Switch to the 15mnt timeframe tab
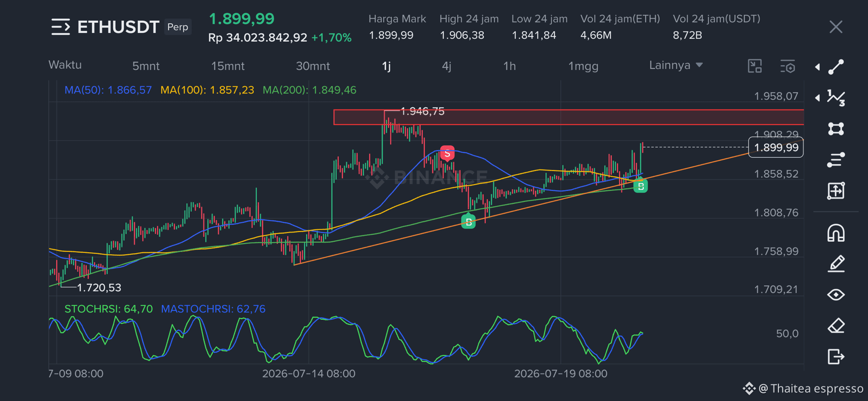The width and height of the screenshot is (868, 401). (228, 66)
